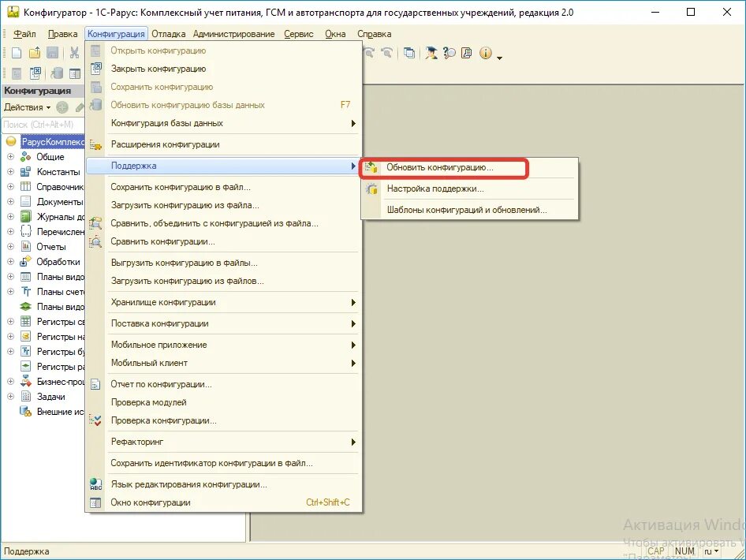
Task: Expand the Бизнес-процессы tree node
Action: click(10, 382)
